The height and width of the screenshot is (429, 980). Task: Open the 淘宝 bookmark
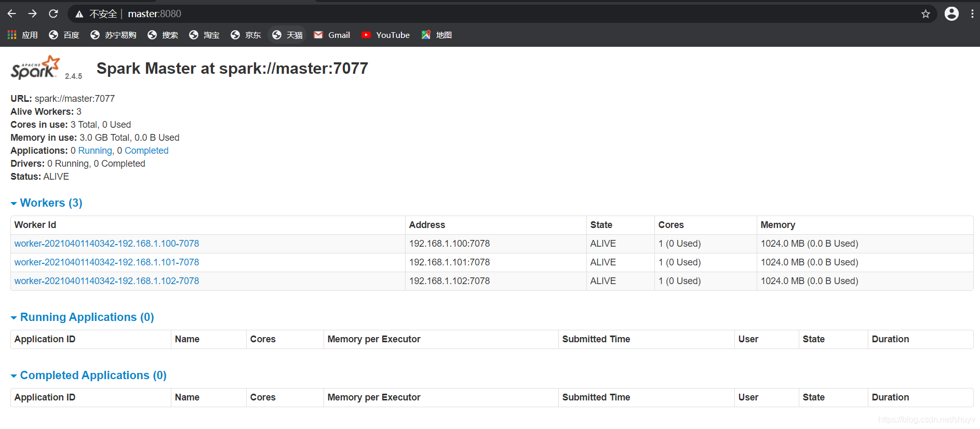(204, 35)
